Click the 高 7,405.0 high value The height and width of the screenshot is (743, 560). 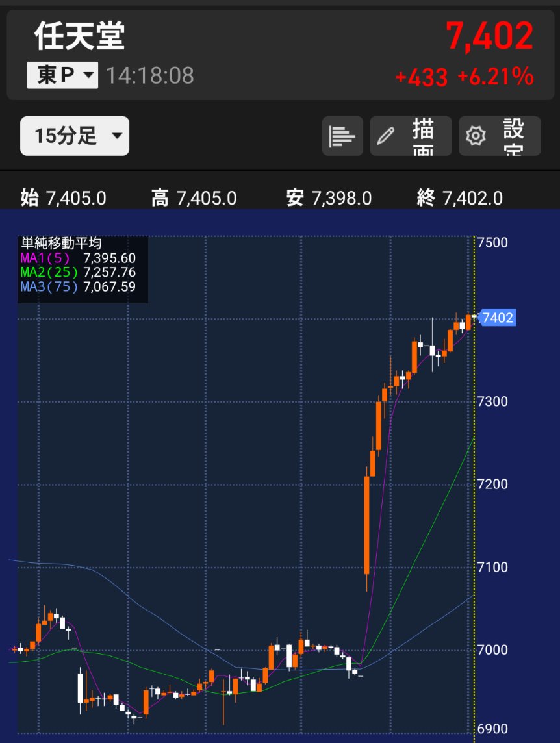[x=194, y=198]
